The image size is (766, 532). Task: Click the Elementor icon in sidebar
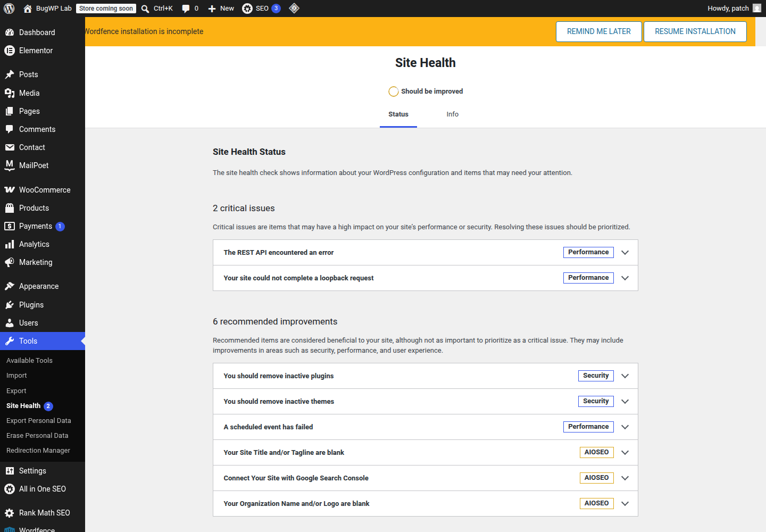pyautogui.click(x=10, y=51)
